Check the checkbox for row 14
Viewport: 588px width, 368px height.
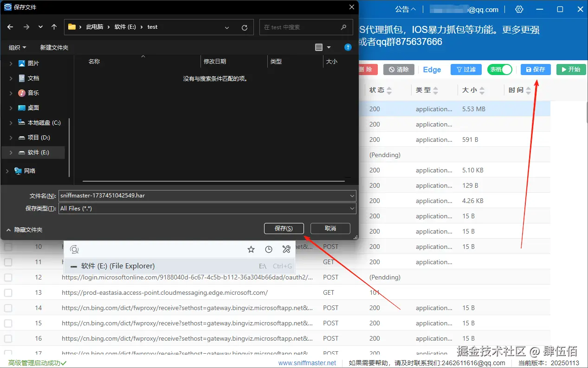[8, 308]
